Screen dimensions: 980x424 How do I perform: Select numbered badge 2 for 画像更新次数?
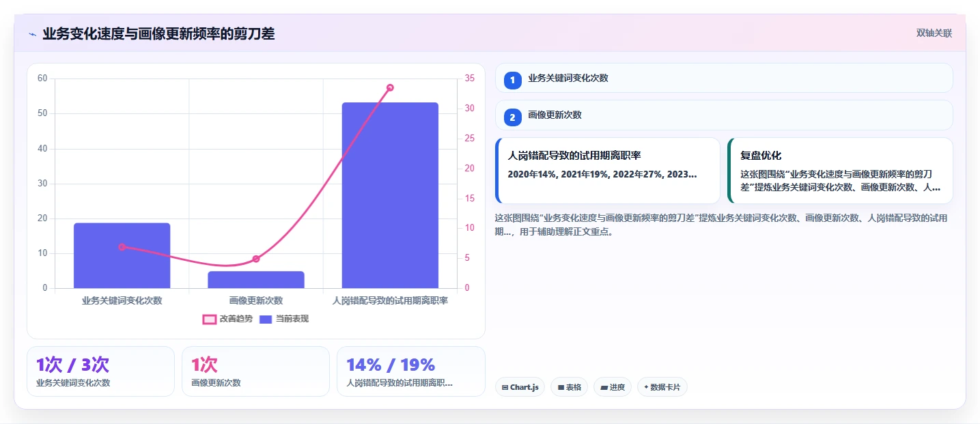pyautogui.click(x=513, y=117)
